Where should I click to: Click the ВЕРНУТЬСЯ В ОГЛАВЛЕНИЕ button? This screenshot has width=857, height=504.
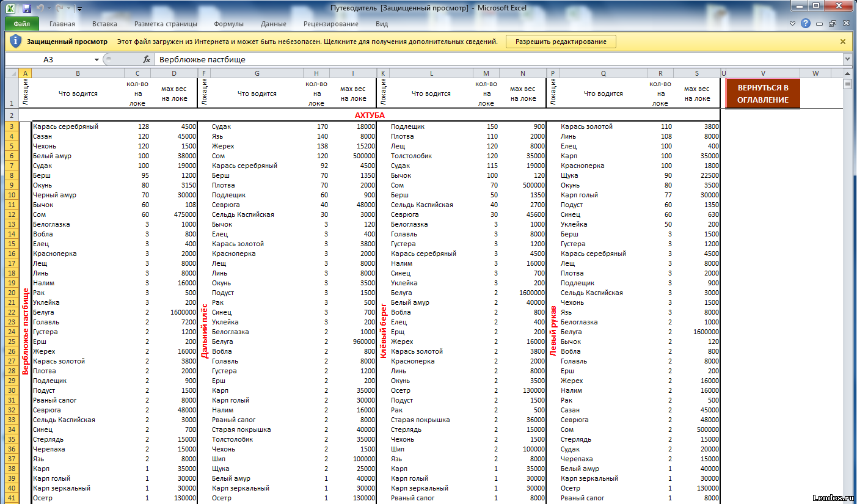[762, 93]
